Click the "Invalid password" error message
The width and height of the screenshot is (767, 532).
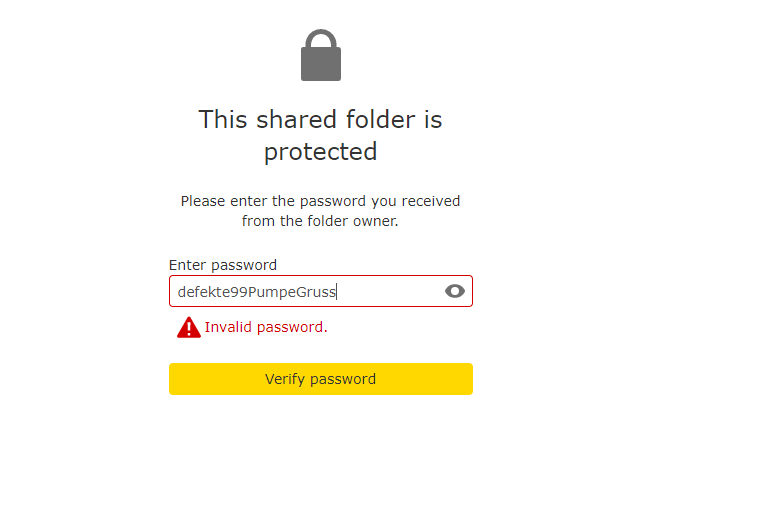click(x=265, y=327)
